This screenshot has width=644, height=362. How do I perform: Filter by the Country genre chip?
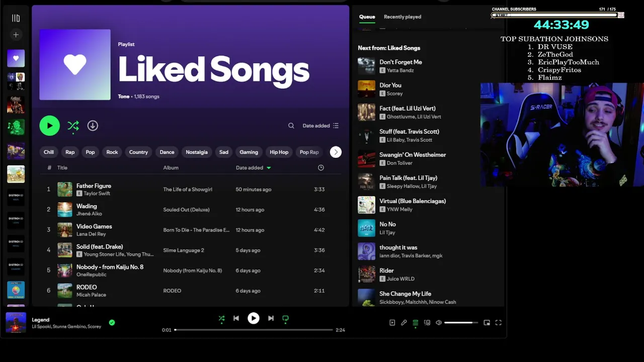pyautogui.click(x=138, y=152)
